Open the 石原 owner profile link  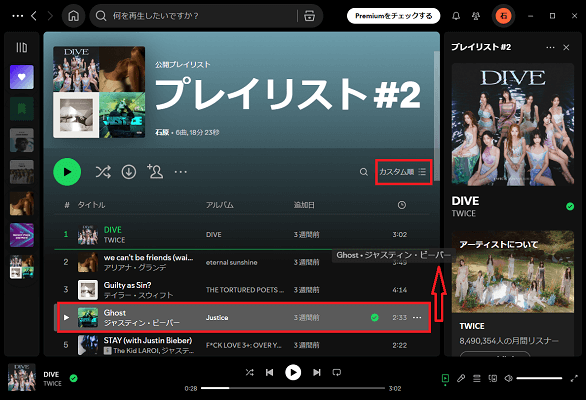pos(162,132)
